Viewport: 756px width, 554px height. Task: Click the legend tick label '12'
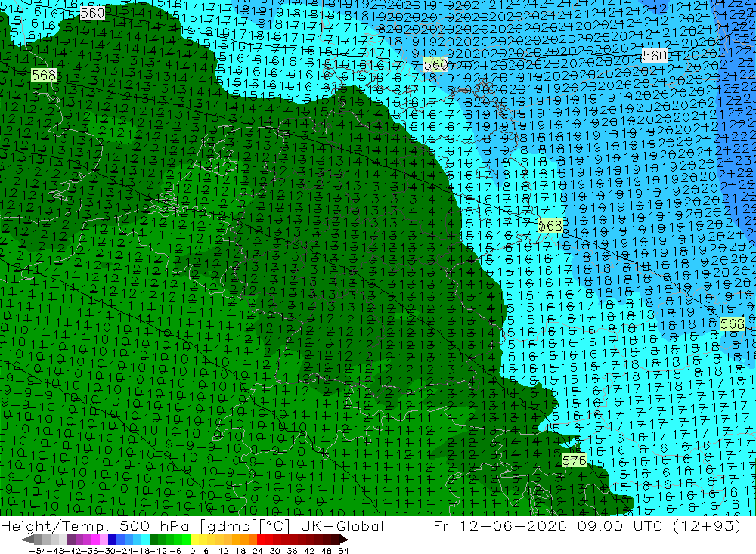[223, 551]
